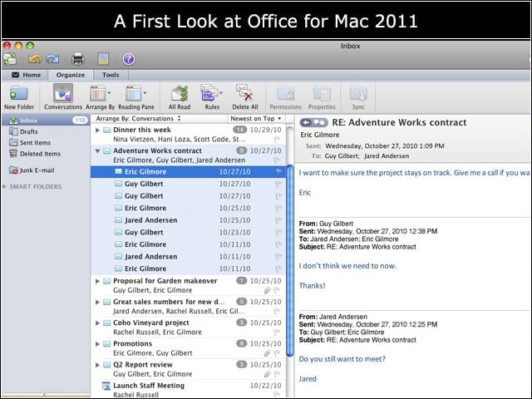Flag the Adventure Works contract conversation header
532x399 pixels.
click(x=277, y=160)
